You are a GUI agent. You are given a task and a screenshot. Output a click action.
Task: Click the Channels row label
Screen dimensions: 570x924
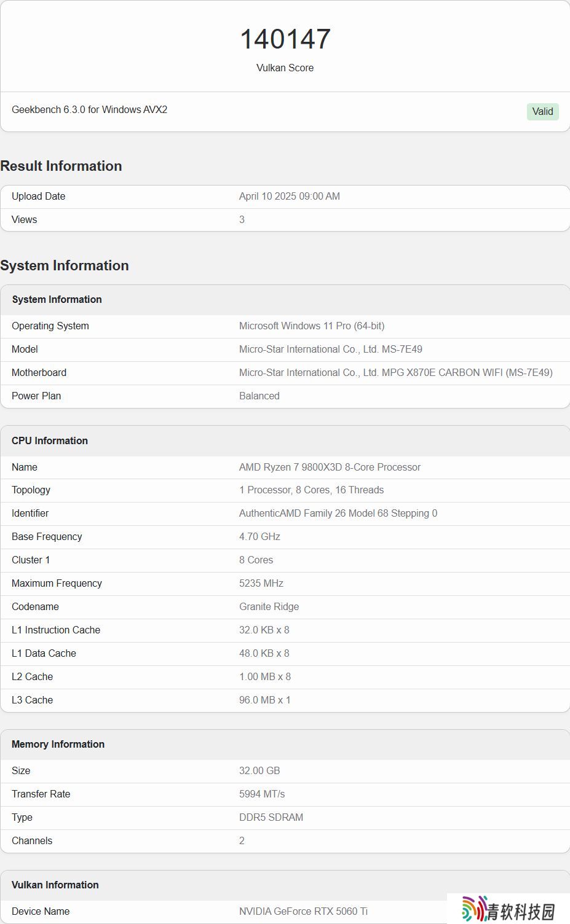click(x=32, y=841)
